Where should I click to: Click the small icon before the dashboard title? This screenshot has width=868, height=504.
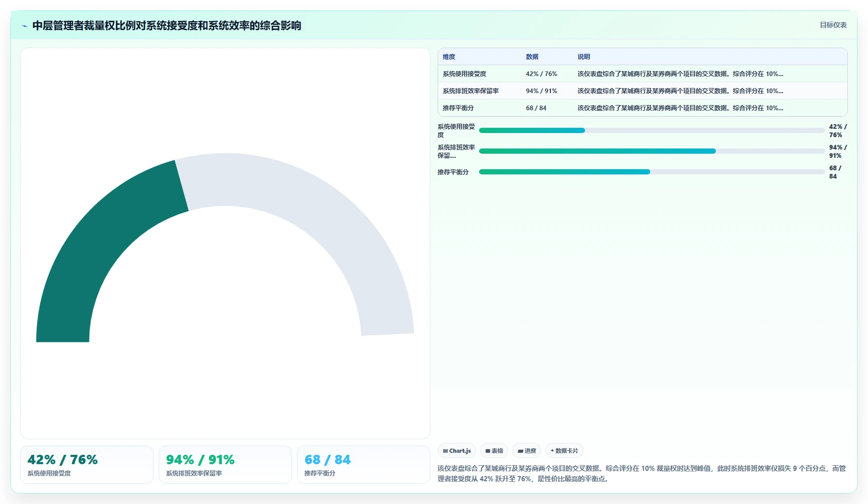point(24,26)
